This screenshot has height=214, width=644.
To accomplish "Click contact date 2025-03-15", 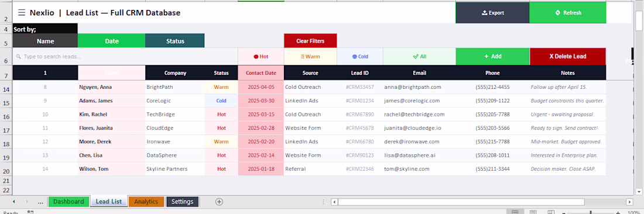I will (x=261, y=115).
